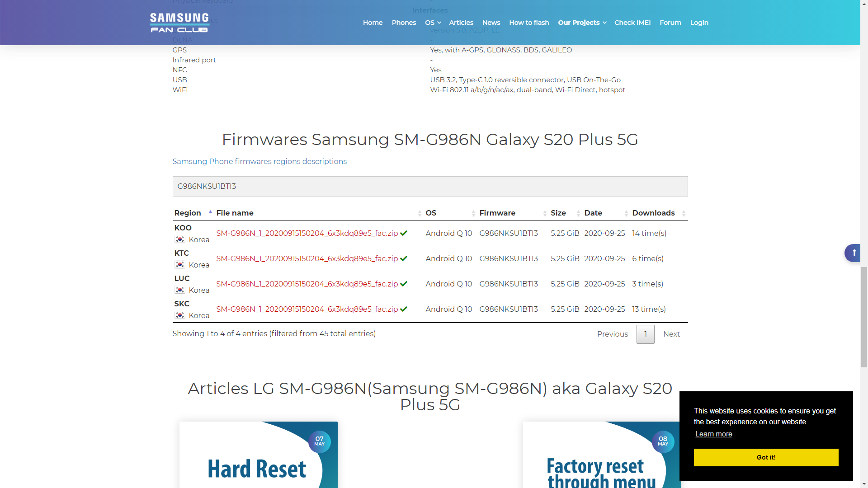
Task: Click the 07 May date badge
Action: (319, 441)
